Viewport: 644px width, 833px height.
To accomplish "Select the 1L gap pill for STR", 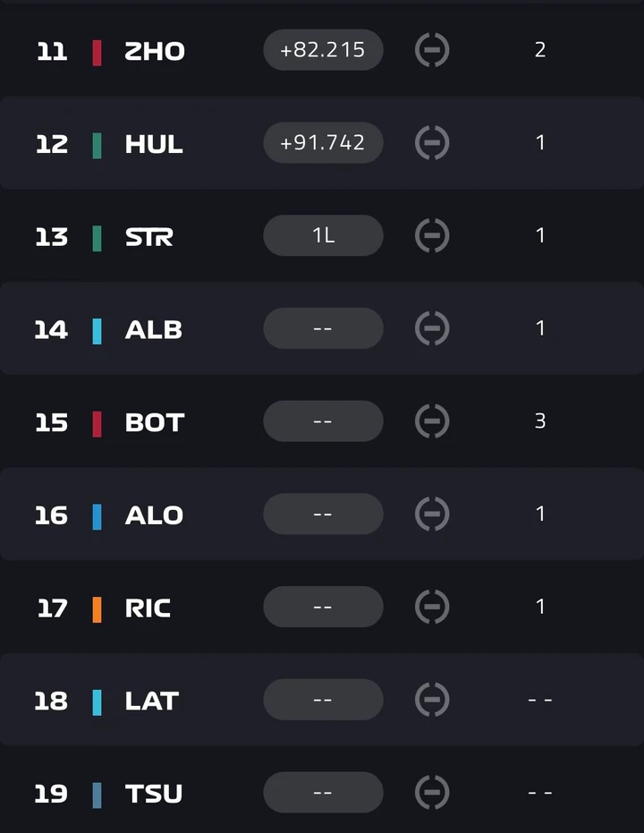I will pos(323,235).
